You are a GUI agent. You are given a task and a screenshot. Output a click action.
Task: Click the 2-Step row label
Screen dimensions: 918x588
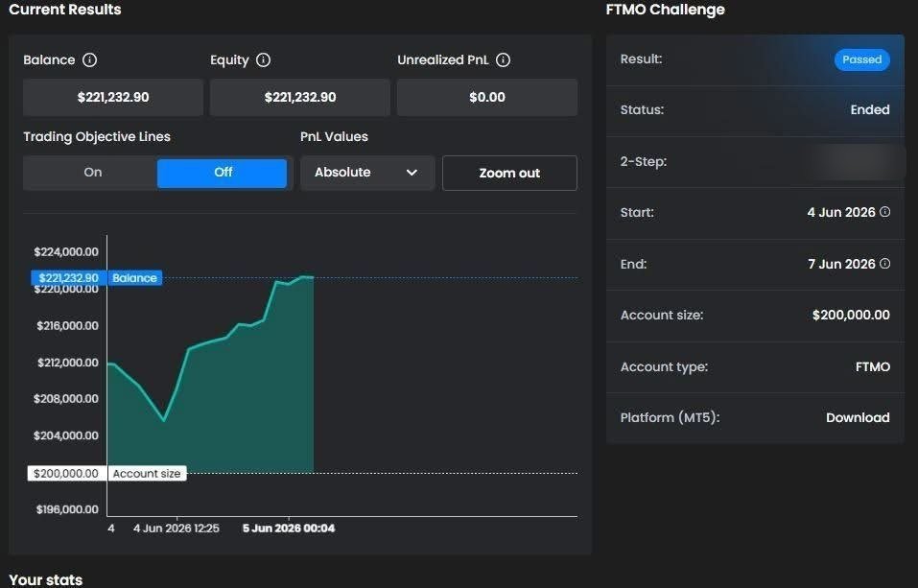pyautogui.click(x=644, y=162)
